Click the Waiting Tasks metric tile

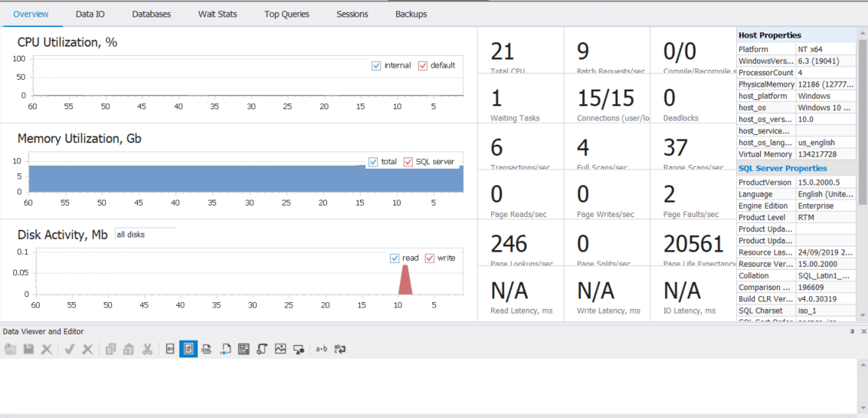tap(521, 98)
